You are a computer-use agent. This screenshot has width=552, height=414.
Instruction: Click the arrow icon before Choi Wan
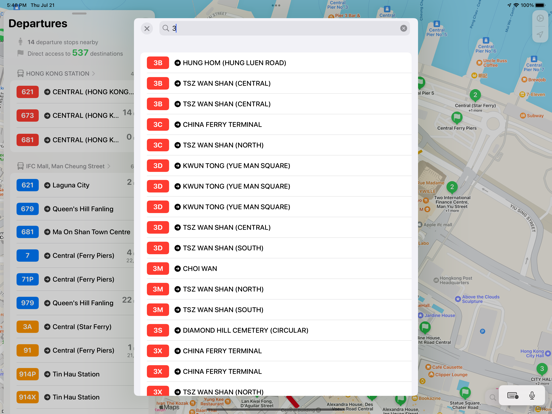point(177,269)
